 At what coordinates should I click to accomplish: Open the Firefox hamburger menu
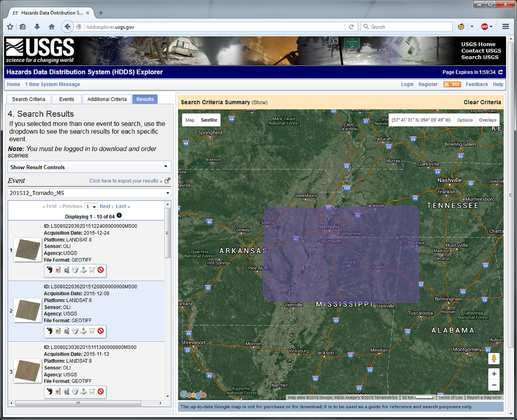point(506,27)
